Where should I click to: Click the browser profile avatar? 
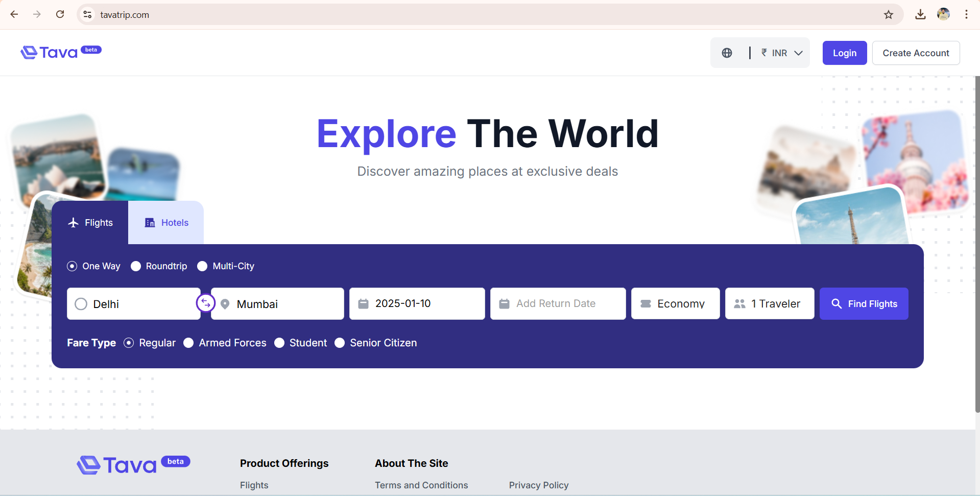943,15
